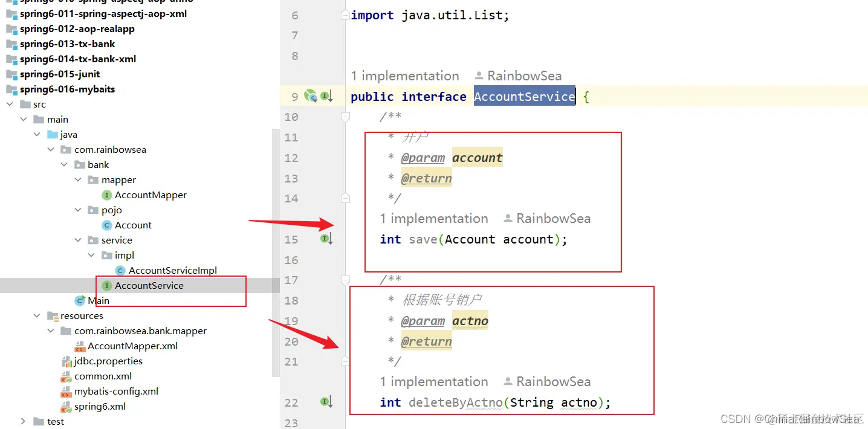Click the jdbc.properties file icon

point(66,361)
